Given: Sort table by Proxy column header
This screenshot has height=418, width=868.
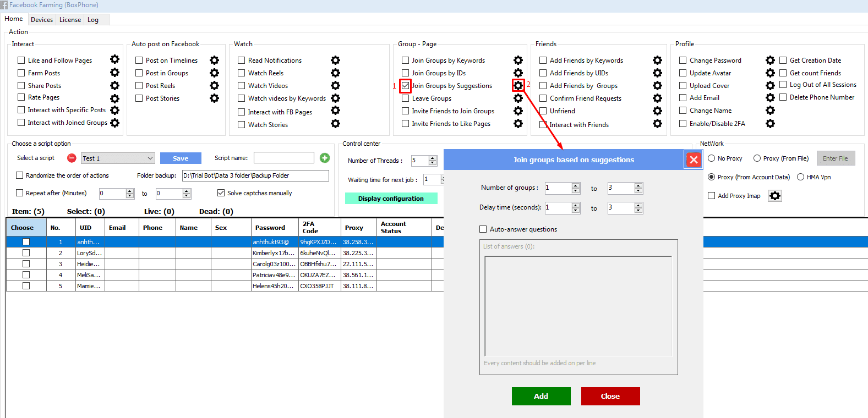Looking at the screenshot, I should click(358, 227).
